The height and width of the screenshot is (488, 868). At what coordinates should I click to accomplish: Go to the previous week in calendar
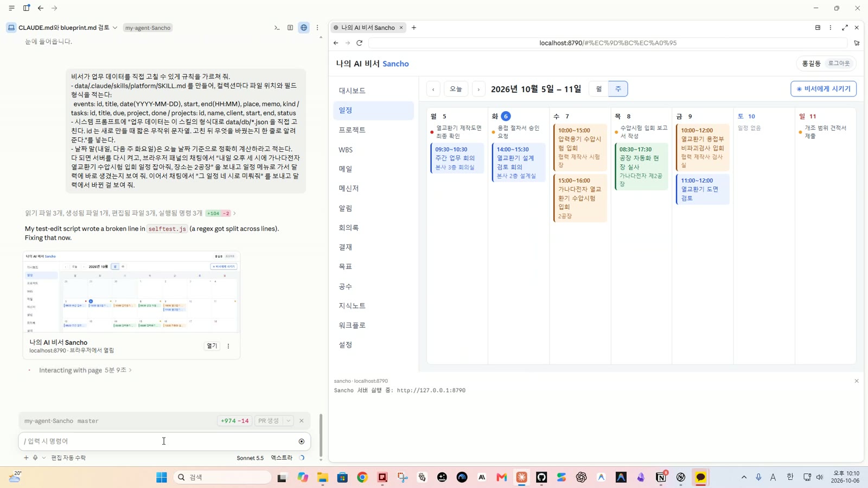coord(433,89)
